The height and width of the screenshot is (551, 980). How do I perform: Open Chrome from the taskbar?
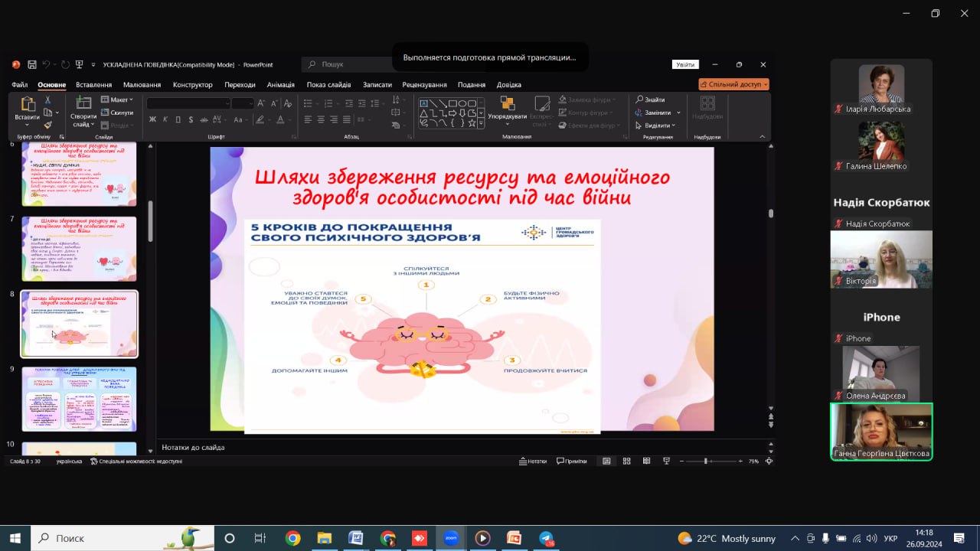292,538
